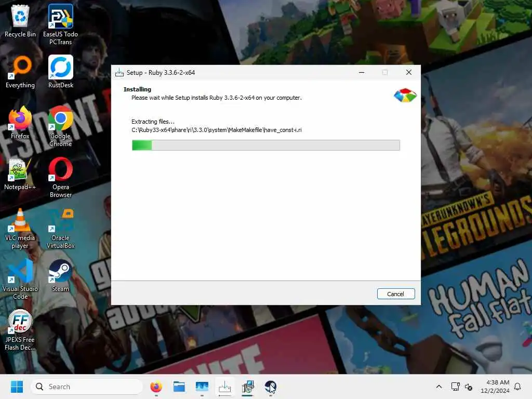Select the RustDesk desktop icon
Viewport: 532px width, 399px height.
[60, 72]
